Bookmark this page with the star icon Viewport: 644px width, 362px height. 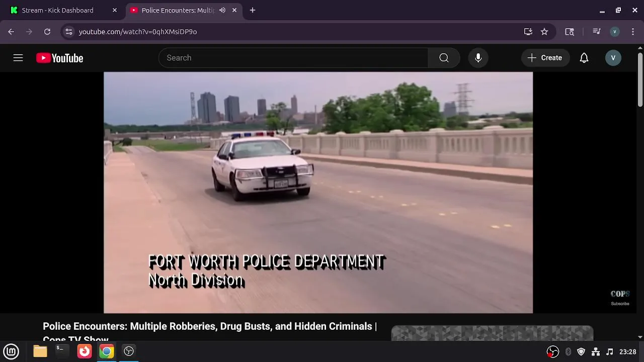(544, 32)
